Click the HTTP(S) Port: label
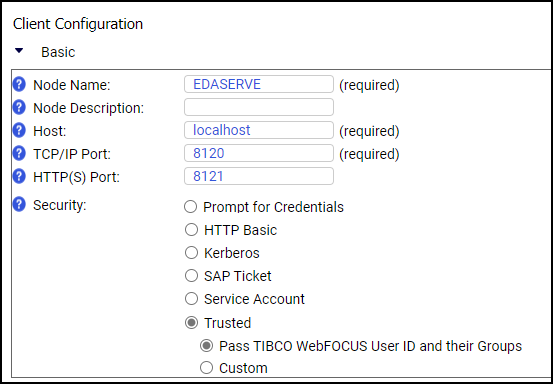The width and height of the screenshot is (553, 384). (77, 177)
